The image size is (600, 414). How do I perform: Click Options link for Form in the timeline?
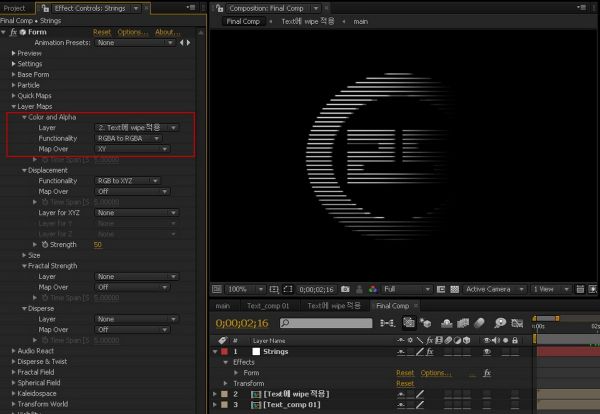(435, 373)
